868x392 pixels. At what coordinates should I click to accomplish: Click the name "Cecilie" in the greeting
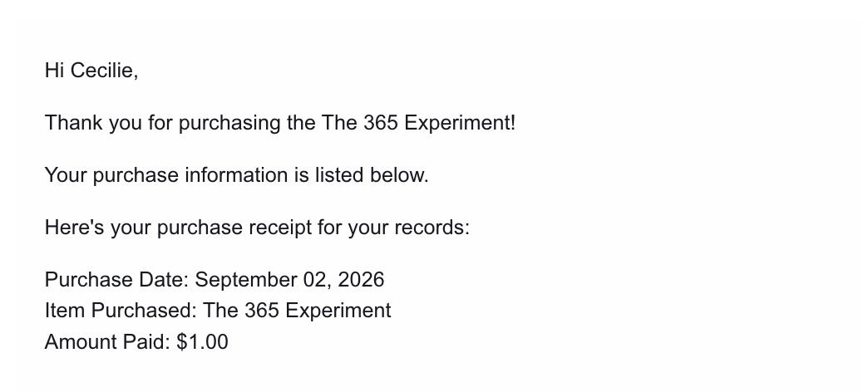click(x=104, y=71)
